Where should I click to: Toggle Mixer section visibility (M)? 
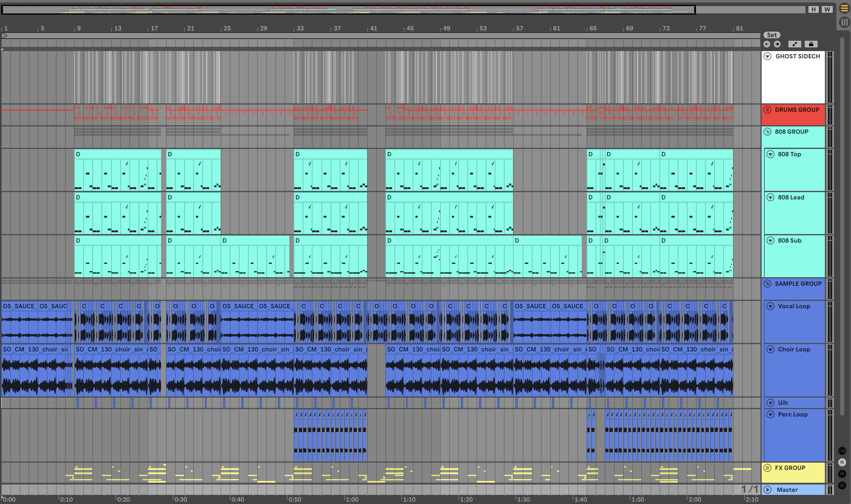click(842, 474)
